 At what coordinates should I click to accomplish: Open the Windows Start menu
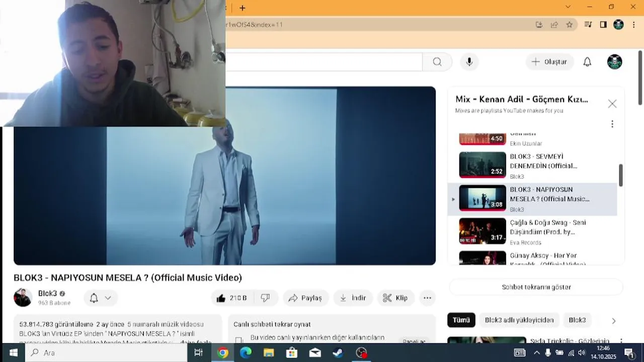(13, 352)
